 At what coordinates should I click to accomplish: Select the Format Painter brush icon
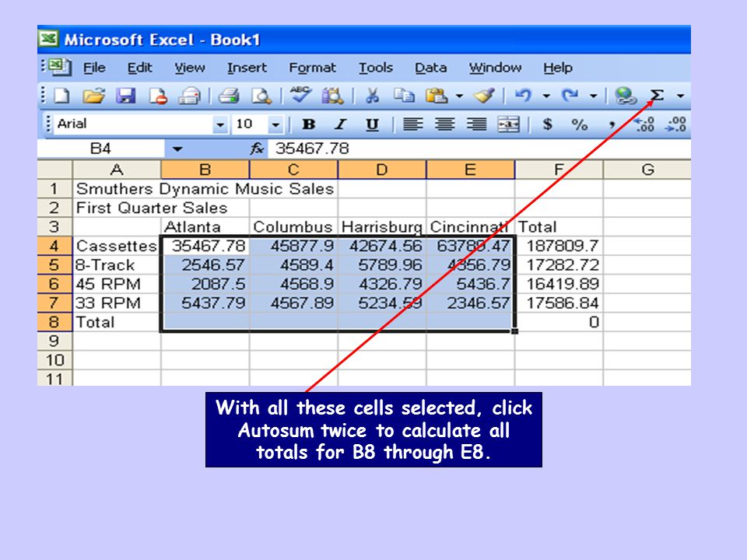pyautogui.click(x=484, y=96)
